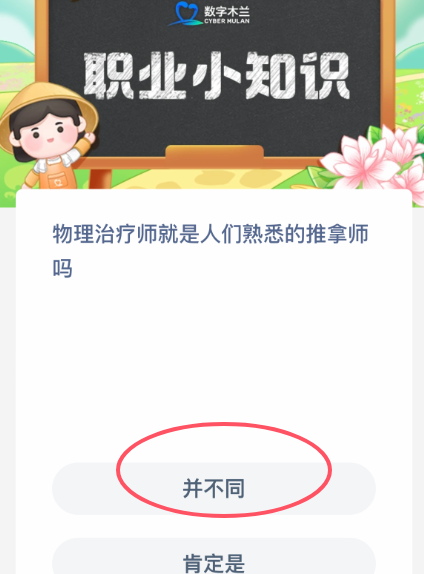Tap the wooden blackboard leg beside the girl
This screenshot has width=424, height=574.
click(x=100, y=179)
